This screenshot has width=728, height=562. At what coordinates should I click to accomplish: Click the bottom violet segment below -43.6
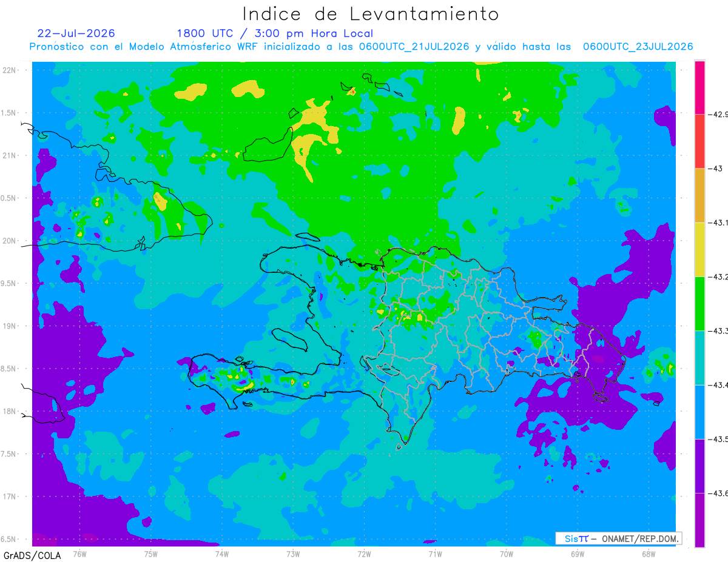699,520
